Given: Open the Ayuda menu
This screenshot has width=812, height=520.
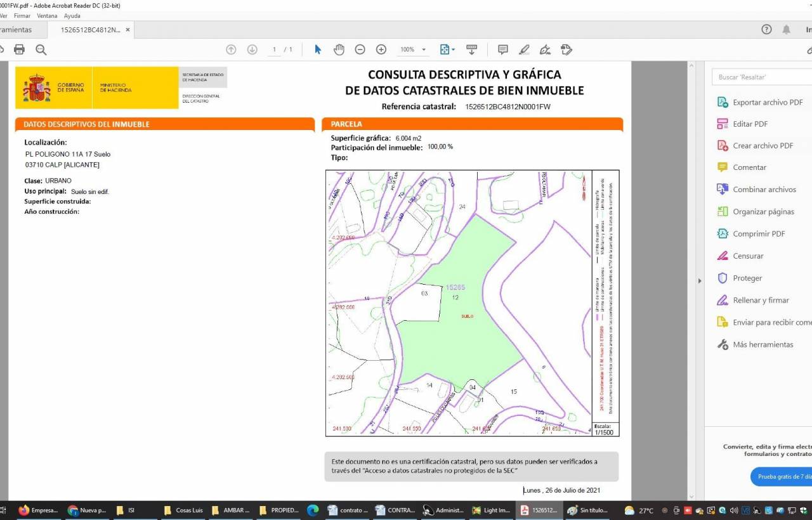Looking at the screenshot, I should [72, 16].
